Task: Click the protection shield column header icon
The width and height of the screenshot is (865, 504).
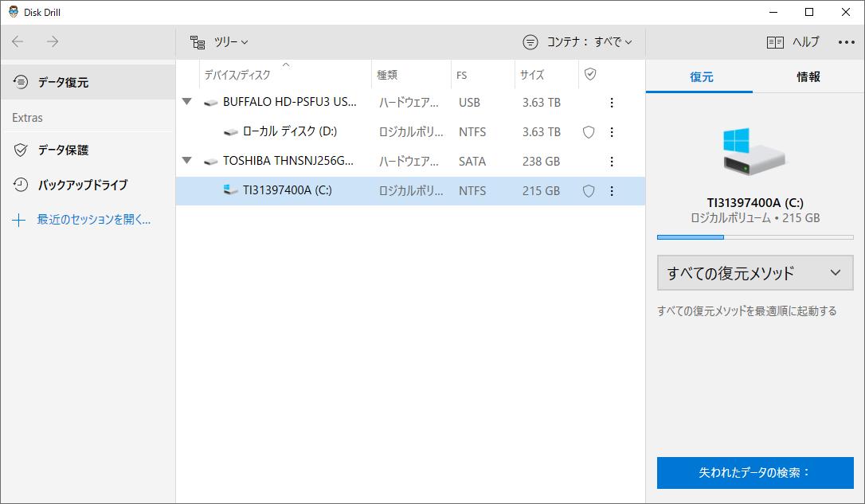Action: pyautogui.click(x=590, y=74)
